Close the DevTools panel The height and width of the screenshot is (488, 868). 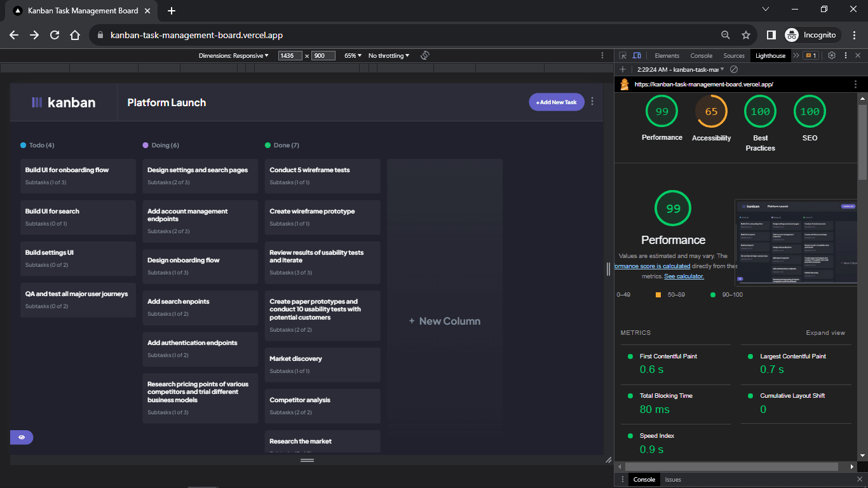click(x=858, y=56)
